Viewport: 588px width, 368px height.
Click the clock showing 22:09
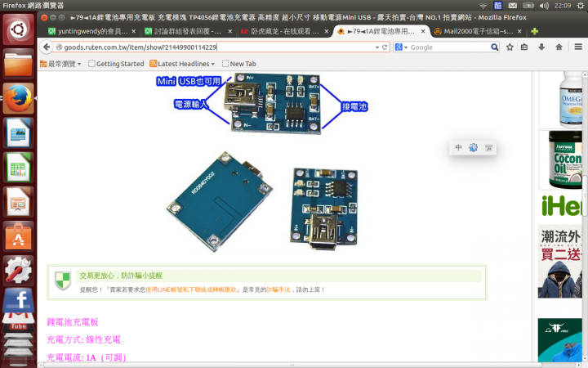[563, 6]
